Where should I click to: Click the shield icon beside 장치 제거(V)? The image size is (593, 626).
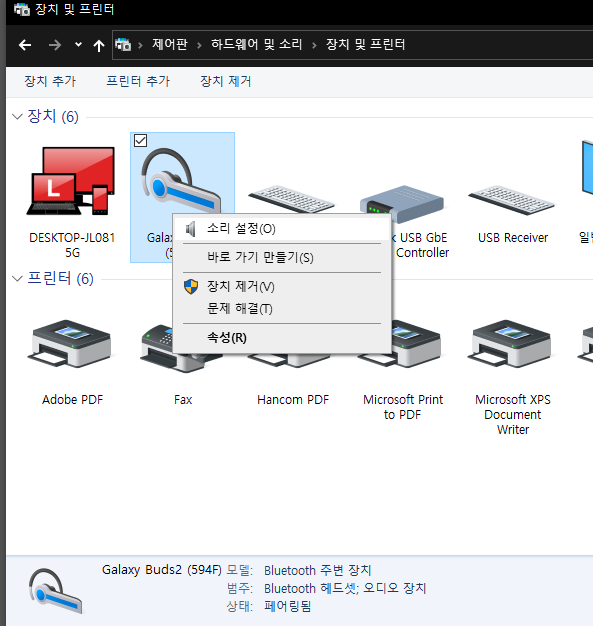click(x=191, y=287)
